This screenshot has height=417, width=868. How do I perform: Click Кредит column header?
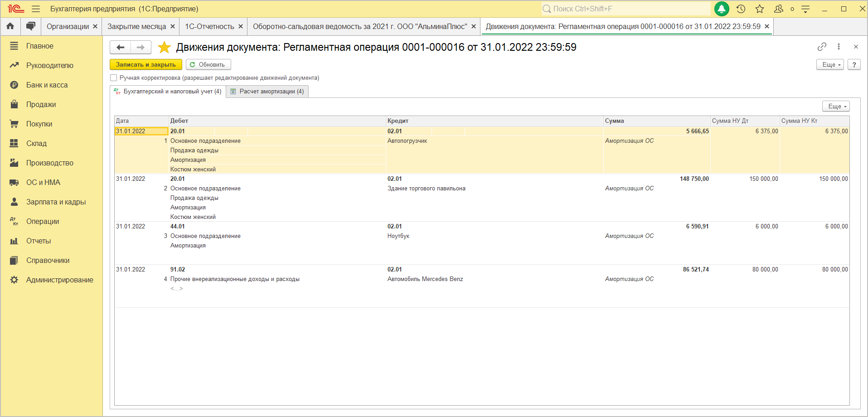click(495, 121)
